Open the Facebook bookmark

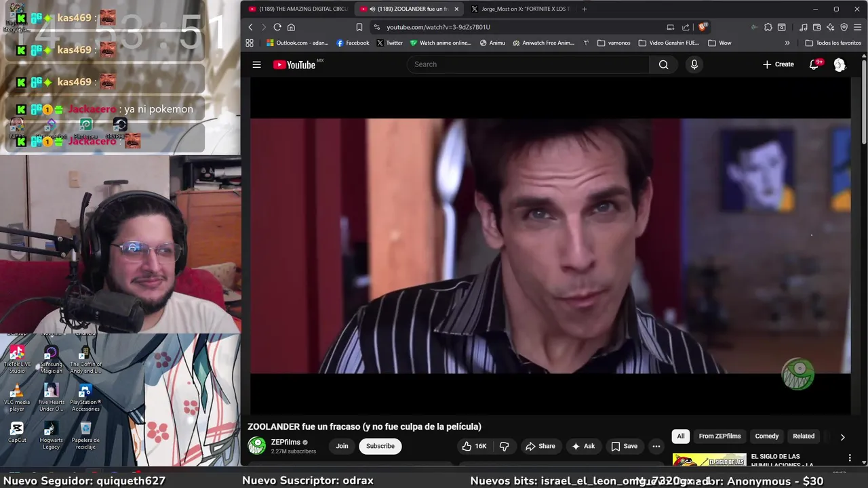click(353, 43)
